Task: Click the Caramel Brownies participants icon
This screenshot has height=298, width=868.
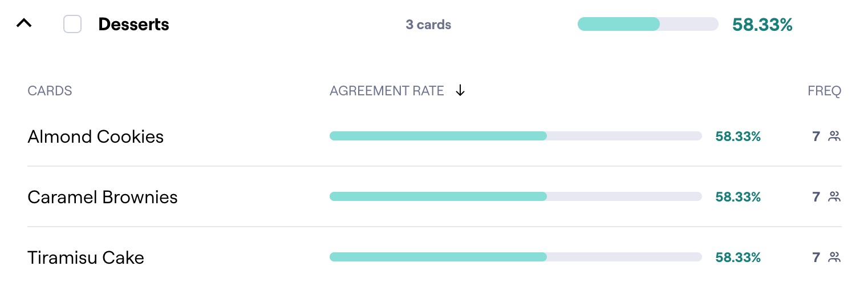Action: click(834, 196)
